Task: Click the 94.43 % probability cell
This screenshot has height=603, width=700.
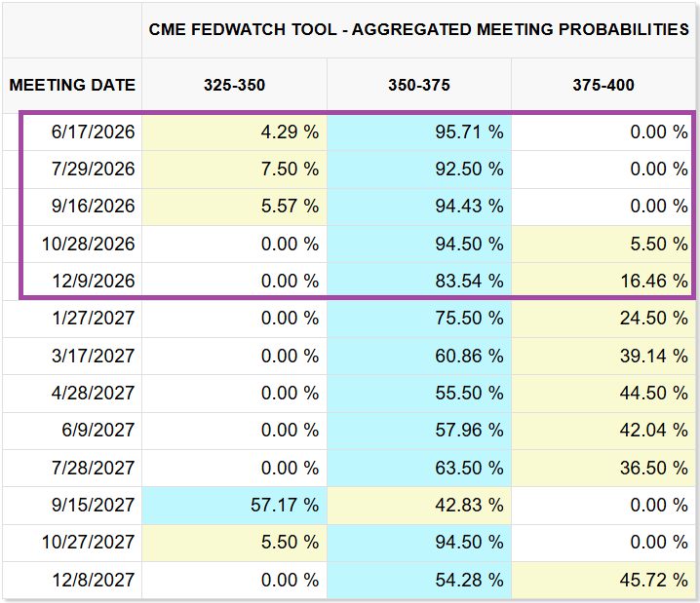Action: point(419,207)
